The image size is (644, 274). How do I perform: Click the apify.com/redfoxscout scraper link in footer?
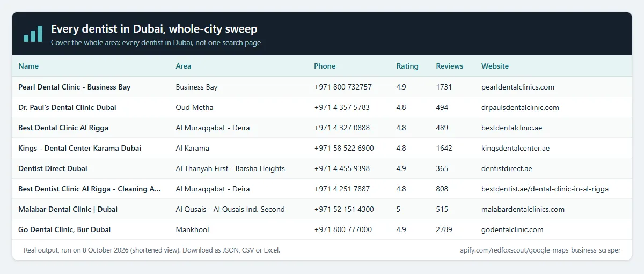(x=540, y=250)
